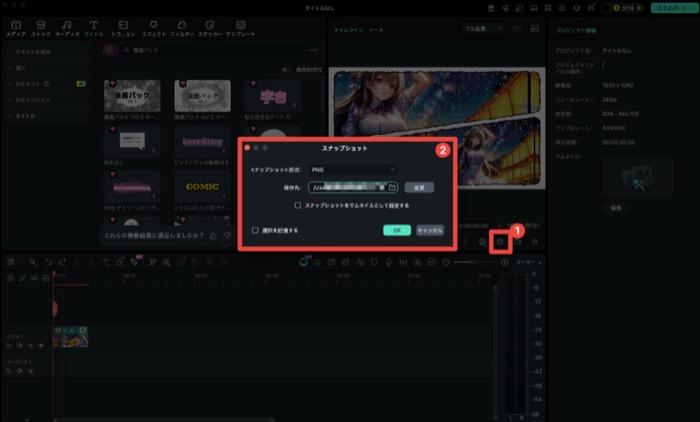Click the image compare icon above preview
The width and height of the screenshot is (700, 422).
pos(534,29)
